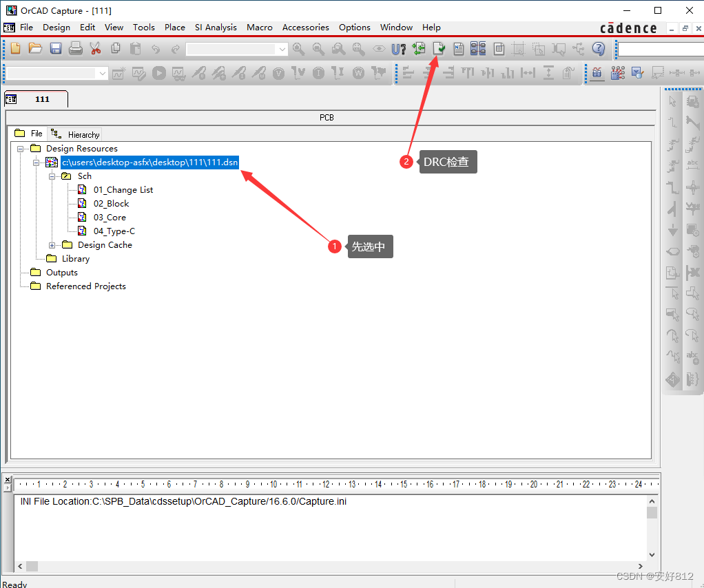Screen dimensions: 704x588
Task: Open the Design menu
Action: pos(56,28)
